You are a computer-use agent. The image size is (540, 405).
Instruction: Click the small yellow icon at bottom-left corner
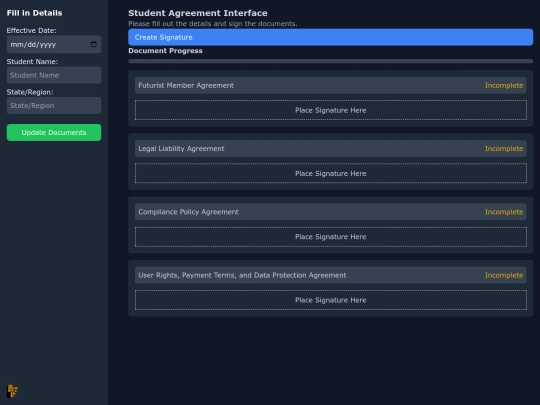tap(12, 391)
